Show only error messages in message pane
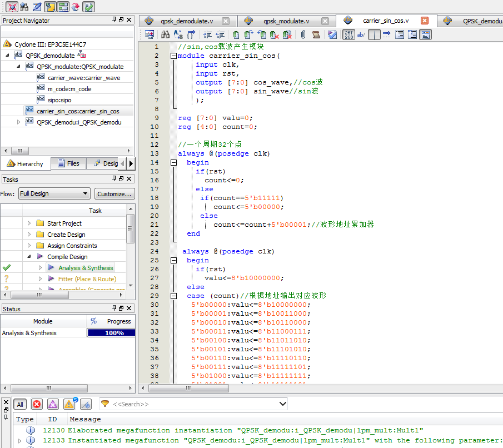503x448 pixels. (37, 404)
